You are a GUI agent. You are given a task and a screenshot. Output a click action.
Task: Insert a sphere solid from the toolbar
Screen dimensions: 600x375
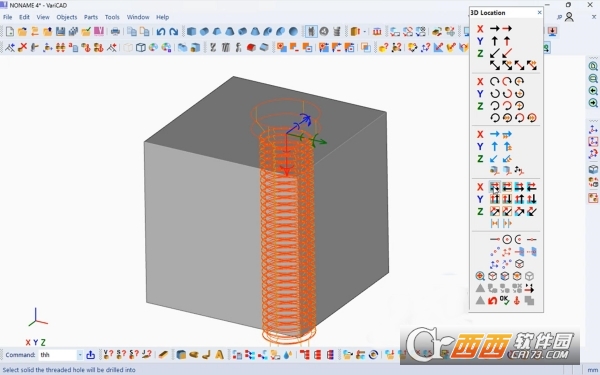click(x=293, y=31)
